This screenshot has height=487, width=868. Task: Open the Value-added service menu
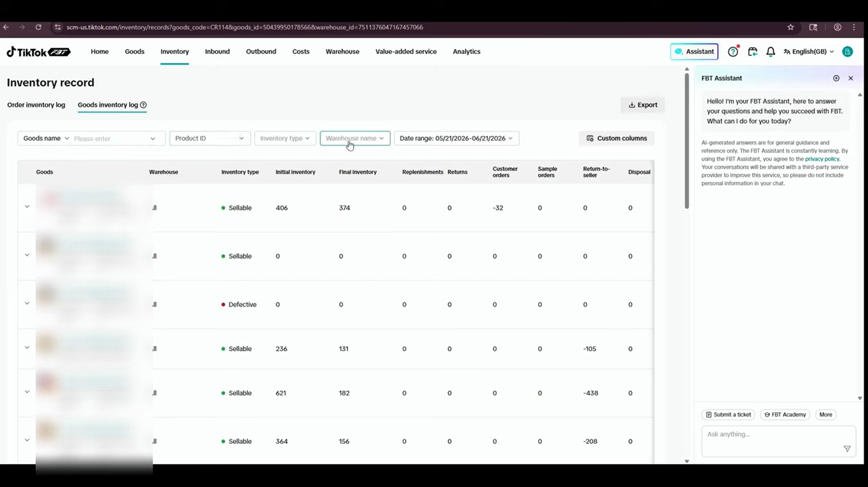click(406, 51)
